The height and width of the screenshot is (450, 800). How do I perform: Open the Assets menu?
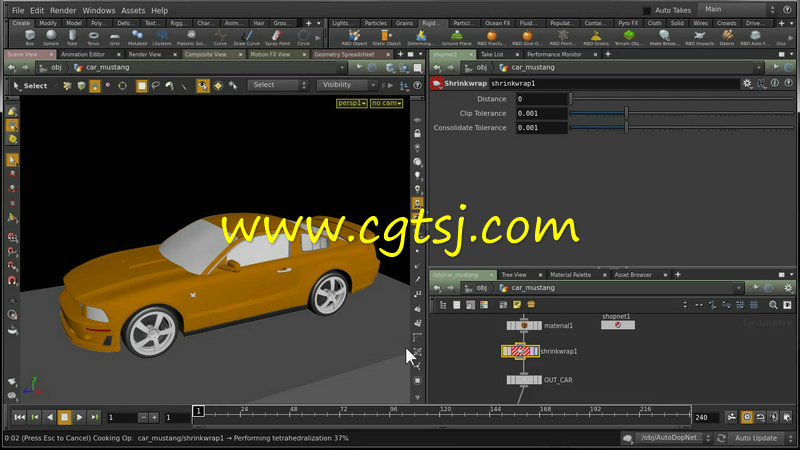[x=133, y=10]
